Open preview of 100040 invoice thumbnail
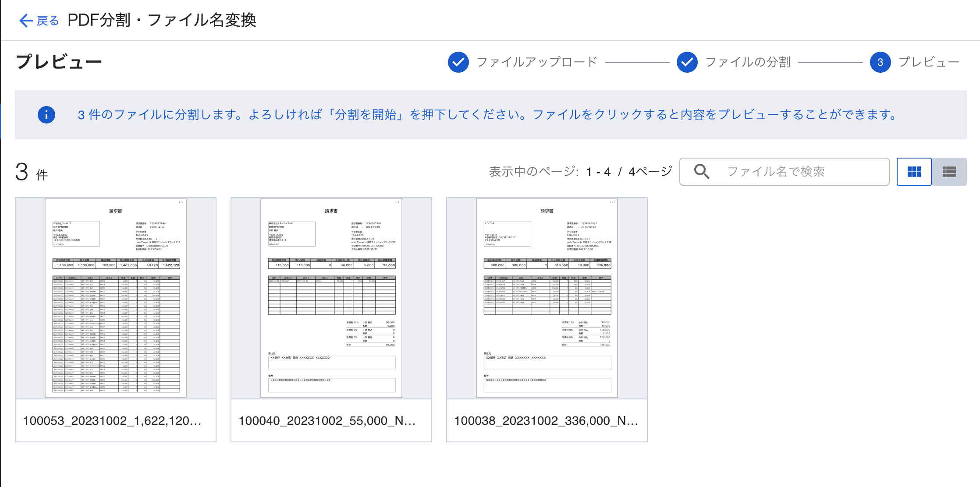Screen dimensions: 980x487 click(x=331, y=298)
